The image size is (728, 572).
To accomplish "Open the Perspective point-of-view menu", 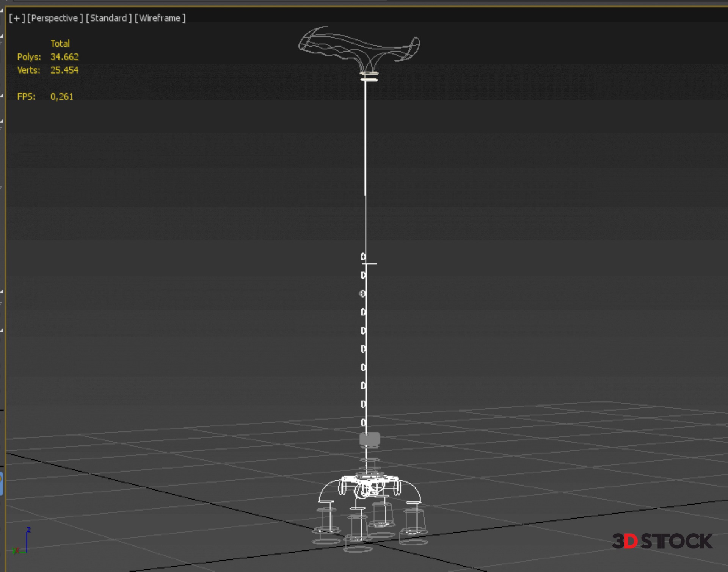I will tap(55, 18).
